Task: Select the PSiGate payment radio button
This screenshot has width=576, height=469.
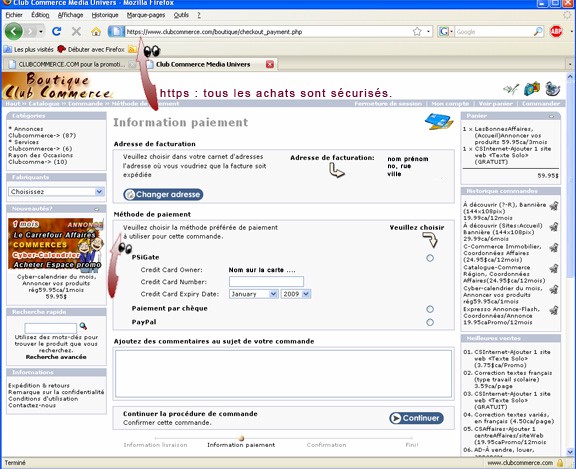Action: tap(430, 258)
